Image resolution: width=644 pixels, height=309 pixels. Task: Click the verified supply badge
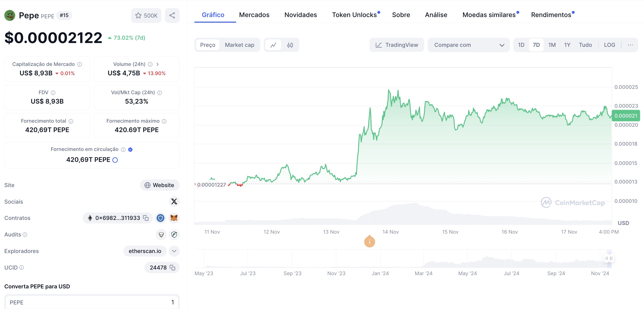[130, 150]
